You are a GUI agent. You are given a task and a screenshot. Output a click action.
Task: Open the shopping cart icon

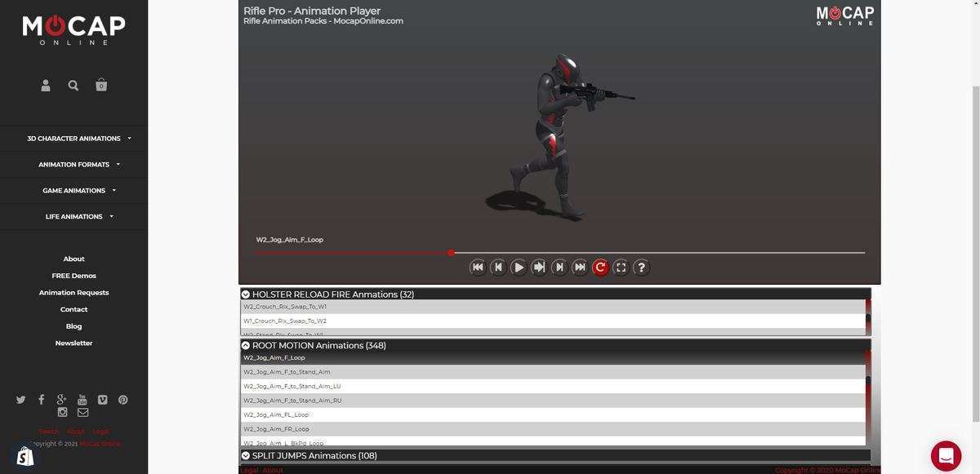point(101,85)
